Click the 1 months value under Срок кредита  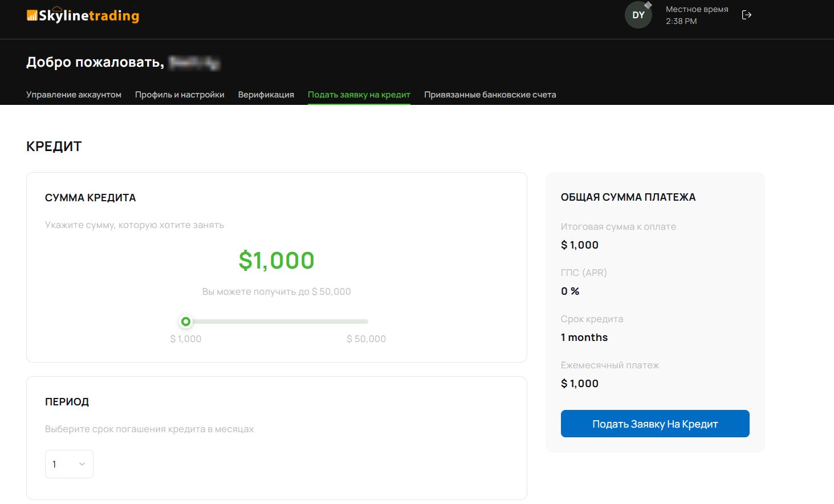coord(584,338)
